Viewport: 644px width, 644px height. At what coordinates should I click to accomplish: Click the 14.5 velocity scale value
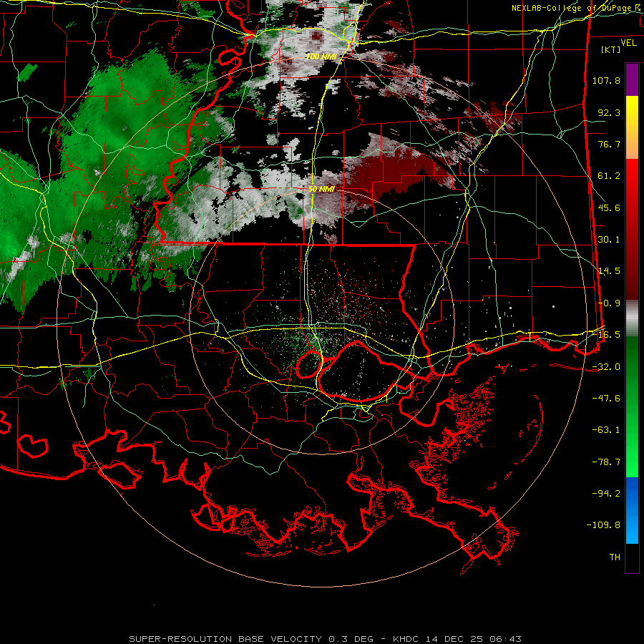click(x=609, y=271)
